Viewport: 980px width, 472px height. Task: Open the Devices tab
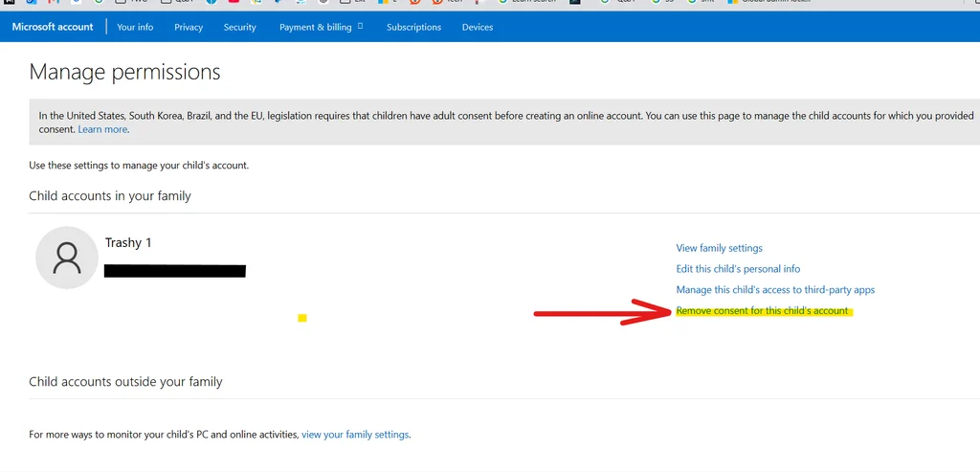click(x=478, y=27)
